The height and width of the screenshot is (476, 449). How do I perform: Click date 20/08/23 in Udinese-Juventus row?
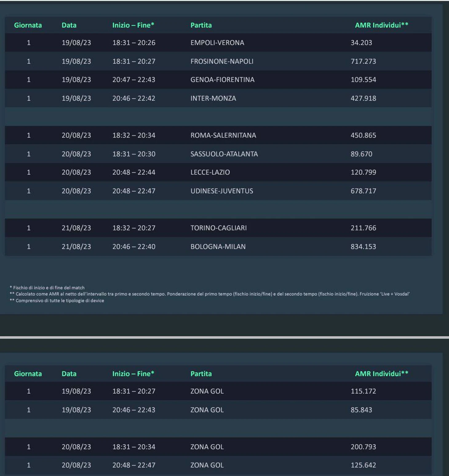(x=76, y=191)
